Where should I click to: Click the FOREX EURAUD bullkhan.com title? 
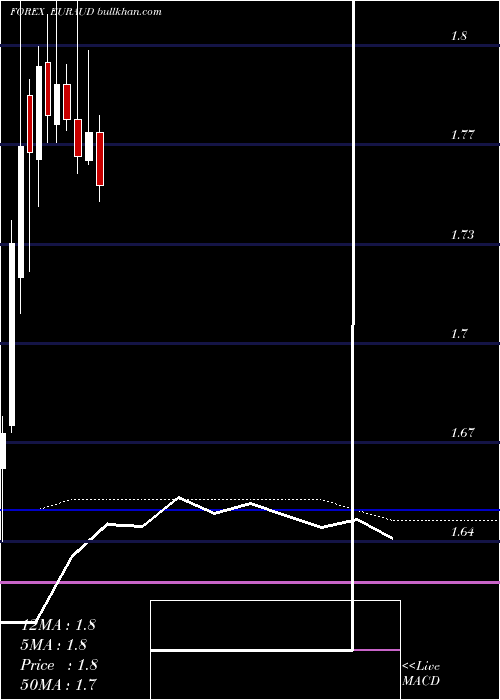(86, 12)
